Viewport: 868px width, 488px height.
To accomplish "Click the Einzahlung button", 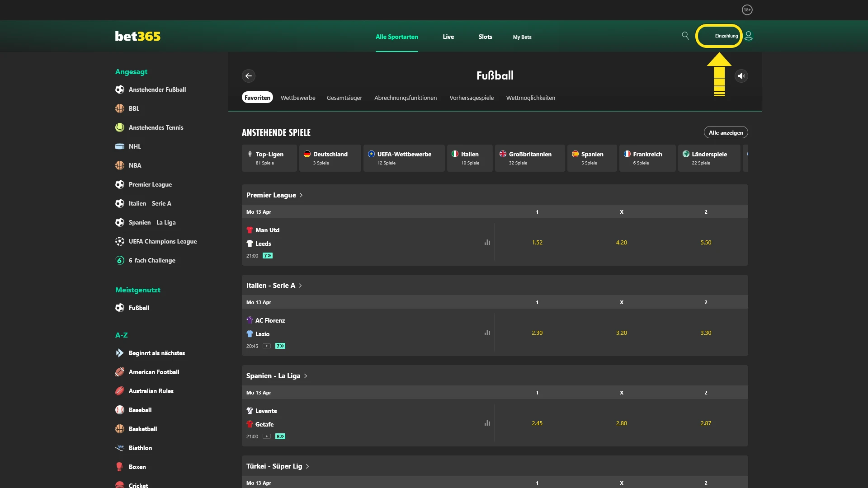I will [719, 36].
